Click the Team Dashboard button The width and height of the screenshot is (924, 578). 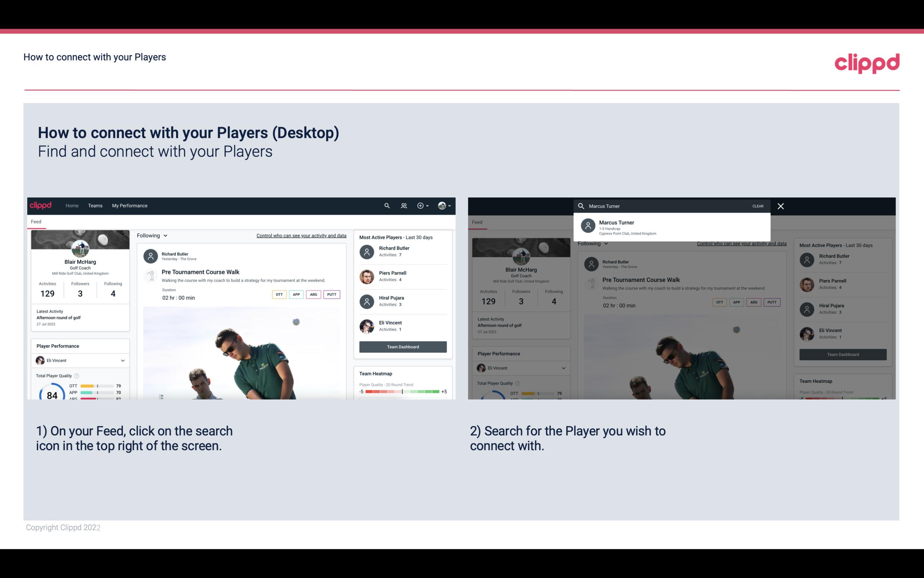[x=402, y=346]
